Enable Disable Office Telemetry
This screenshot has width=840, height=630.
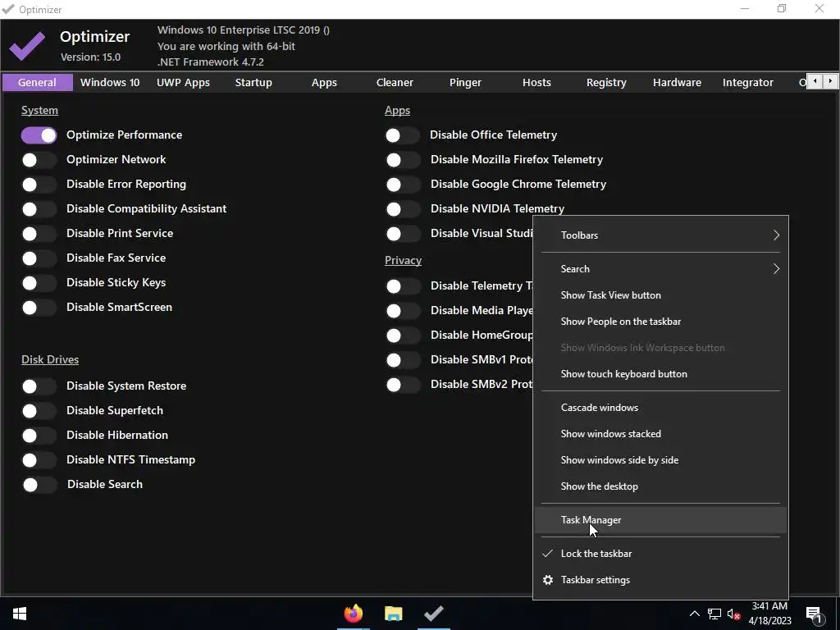(403, 135)
